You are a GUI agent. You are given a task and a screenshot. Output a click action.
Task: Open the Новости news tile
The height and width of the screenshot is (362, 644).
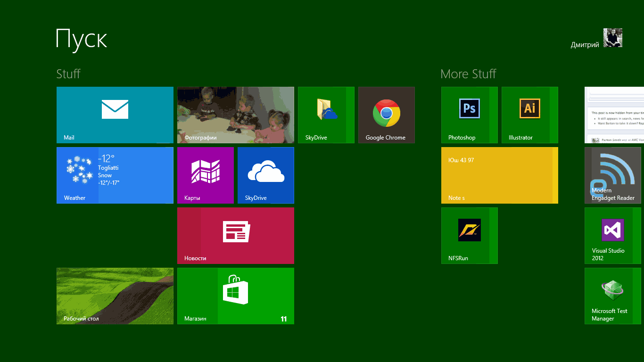pos(236,236)
